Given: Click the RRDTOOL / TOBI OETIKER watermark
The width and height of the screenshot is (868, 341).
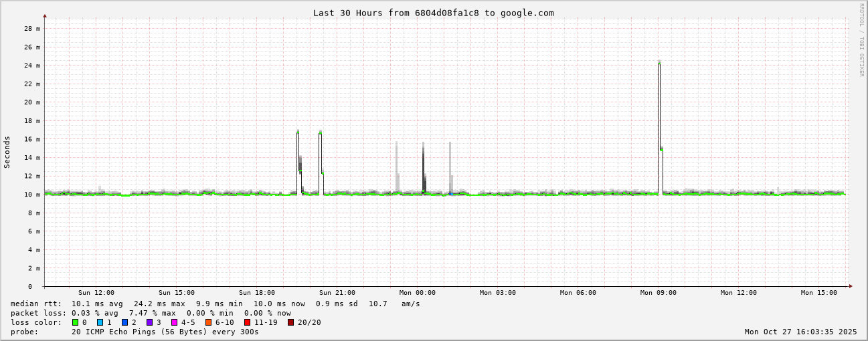Looking at the screenshot, I should 861,40.
